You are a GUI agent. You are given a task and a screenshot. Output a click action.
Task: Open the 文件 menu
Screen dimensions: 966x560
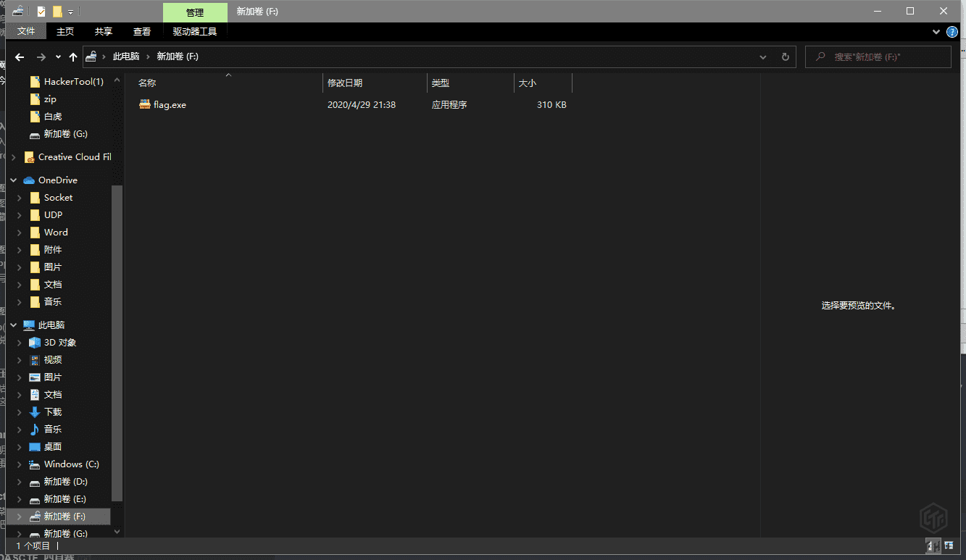pos(26,32)
